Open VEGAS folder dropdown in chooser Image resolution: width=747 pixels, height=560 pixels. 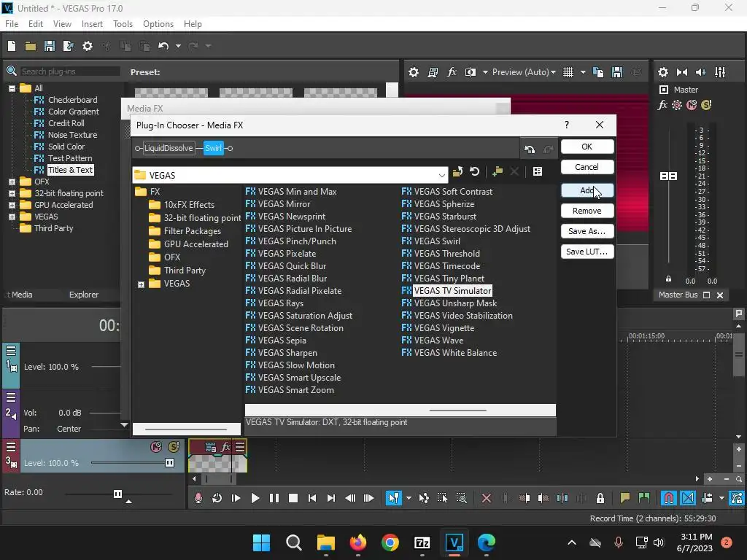pyautogui.click(x=441, y=175)
